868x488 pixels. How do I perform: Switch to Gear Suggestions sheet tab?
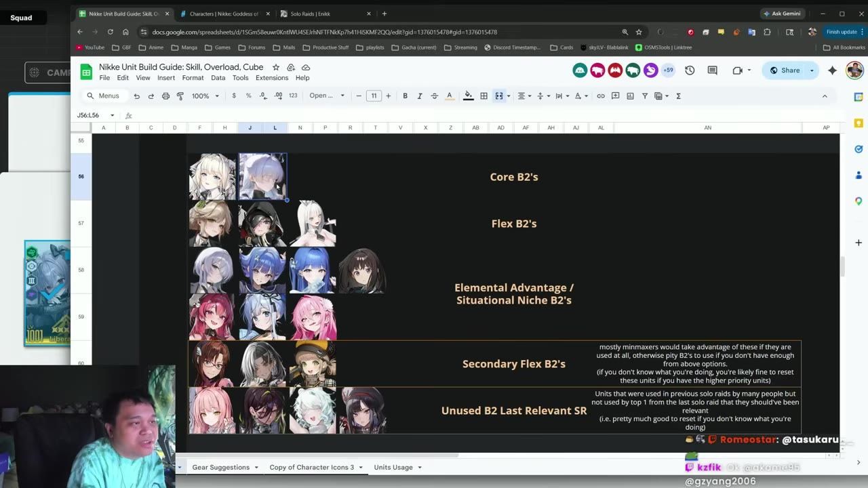[x=221, y=467]
